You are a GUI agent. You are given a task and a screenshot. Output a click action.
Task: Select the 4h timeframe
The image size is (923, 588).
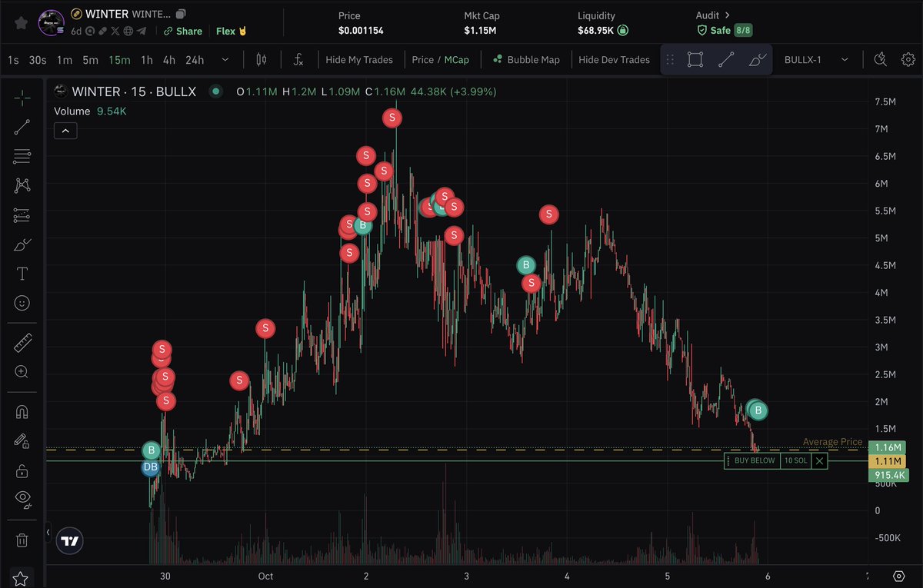point(169,59)
